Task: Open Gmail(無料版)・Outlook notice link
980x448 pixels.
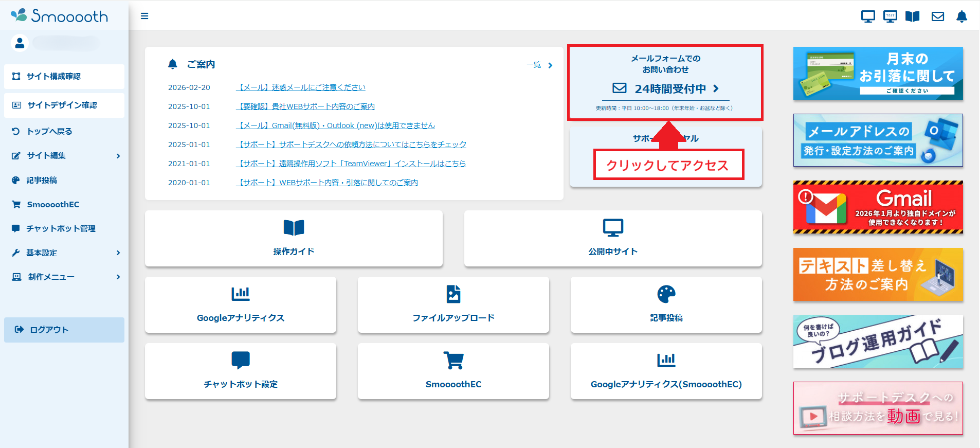Action: tap(335, 126)
